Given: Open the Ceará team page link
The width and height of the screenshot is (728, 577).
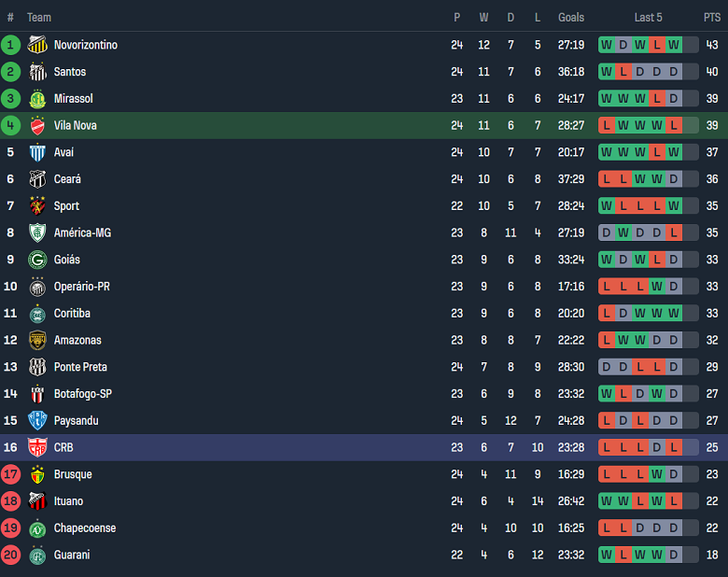Looking at the screenshot, I should [67, 179].
